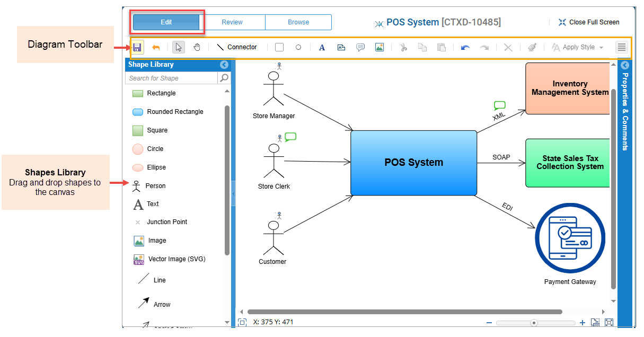Click the canvas horizontal scrollbar
This screenshot has width=644, height=337.
(405, 312)
